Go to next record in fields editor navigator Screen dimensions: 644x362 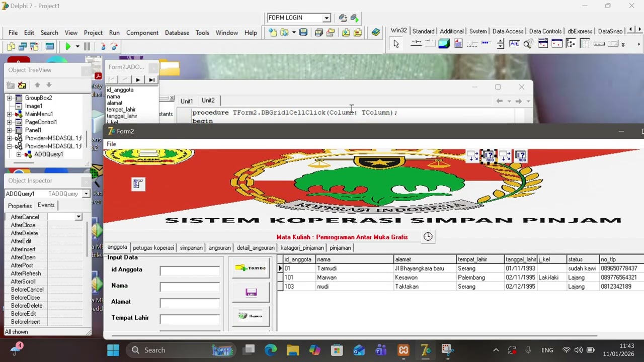(138, 79)
